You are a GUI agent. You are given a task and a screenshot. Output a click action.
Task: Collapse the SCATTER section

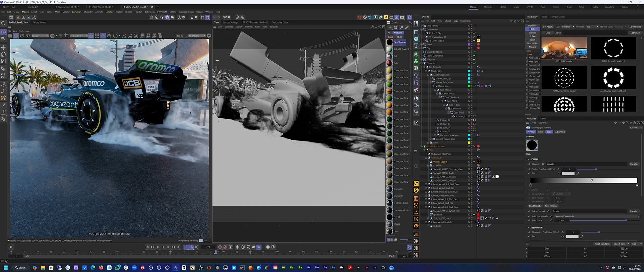[x=529, y=159]
